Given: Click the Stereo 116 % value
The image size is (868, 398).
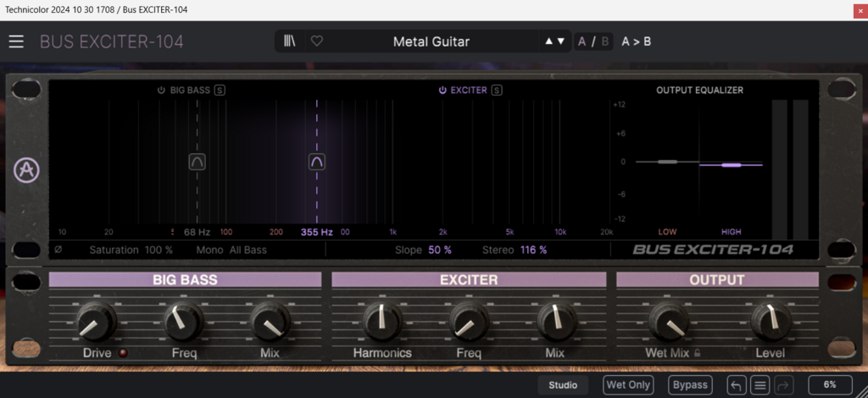Looking at the screenshot, I should pos(533,250).
